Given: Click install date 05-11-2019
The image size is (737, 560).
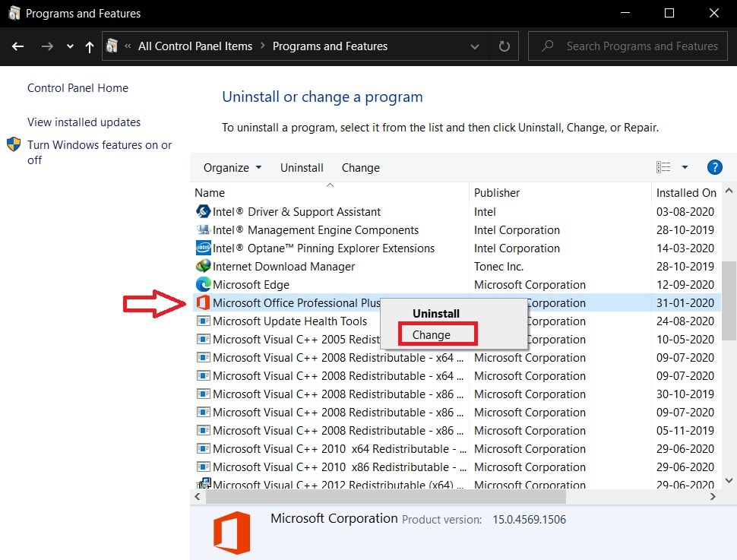Looking at the screenshot, I should point(685,431).
